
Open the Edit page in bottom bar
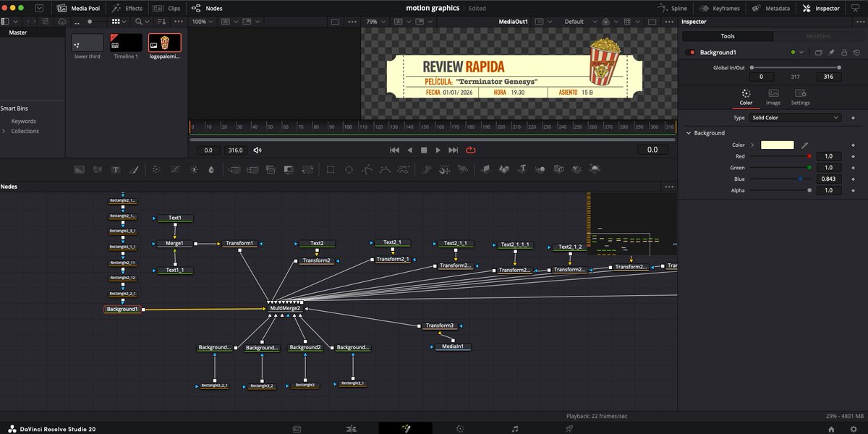(x=352, y=428)
